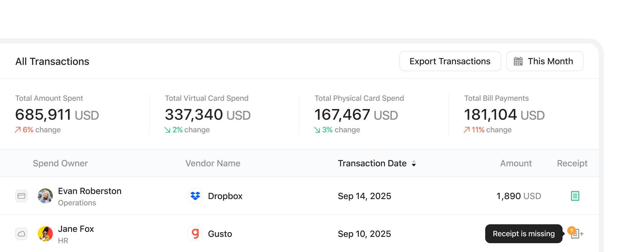This screenshot has height=252, width=644.
Task: Open the This Month date range dropdown
Action: point(545,61)
